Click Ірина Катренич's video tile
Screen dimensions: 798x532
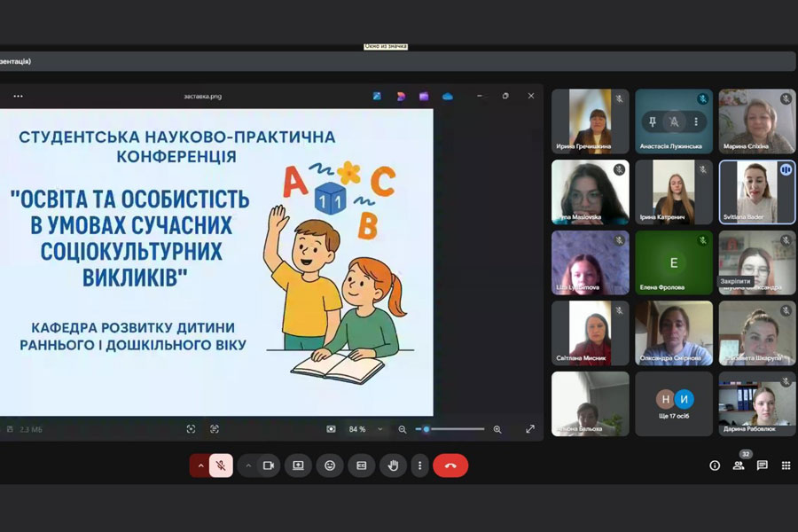pos(674,192)
